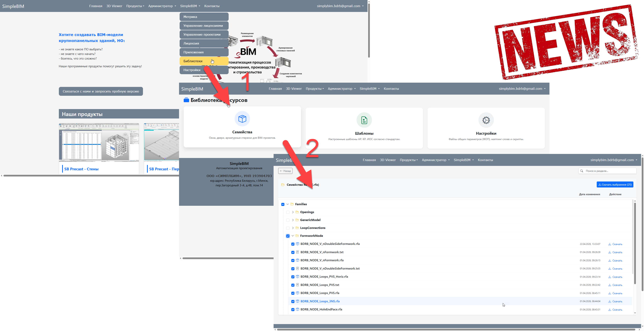Click the families page bottom horizontal scrollbar
644x331 pixels.
click(x=456, y=329)
